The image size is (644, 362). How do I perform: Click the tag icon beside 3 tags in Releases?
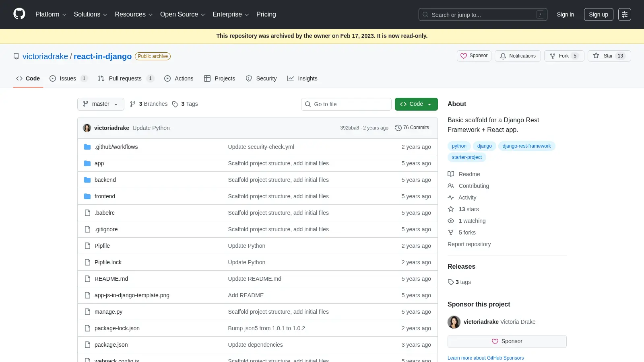tap(451, 282)
